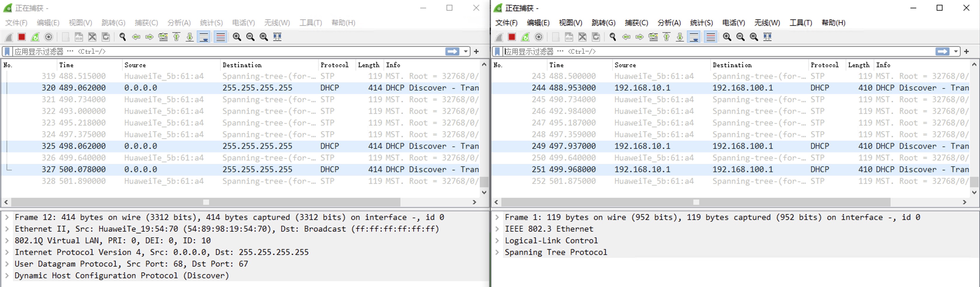Toggle packet colorization in left window
Image resolution: width=980 pixels, height=287 pixels.
[220, 37]
